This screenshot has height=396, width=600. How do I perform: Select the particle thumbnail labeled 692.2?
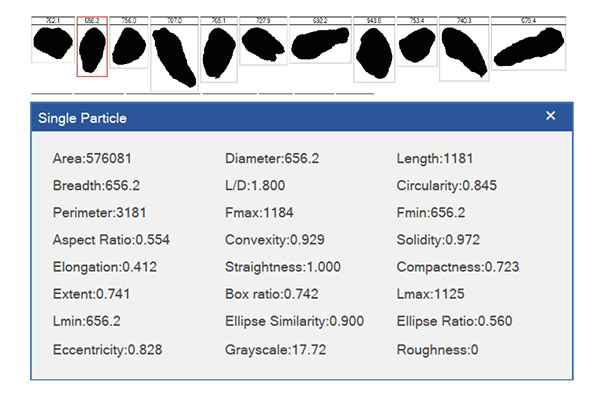[x=320, y=40]
